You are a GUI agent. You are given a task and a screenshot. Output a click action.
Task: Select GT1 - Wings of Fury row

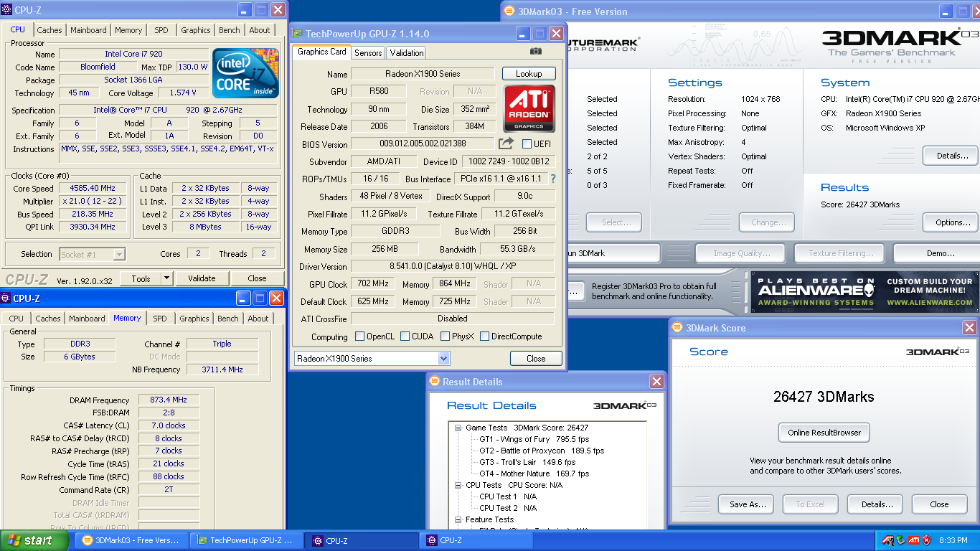click(526, 439)
